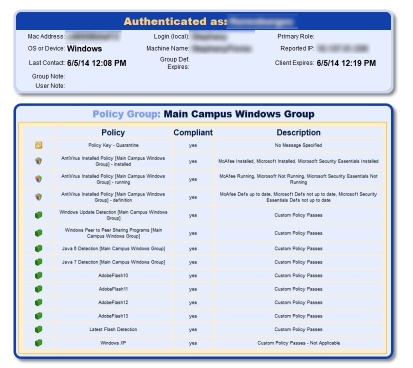Click green cube icon for Latest Flash Detection
This screenshot has width=413, height=368.
39,329
